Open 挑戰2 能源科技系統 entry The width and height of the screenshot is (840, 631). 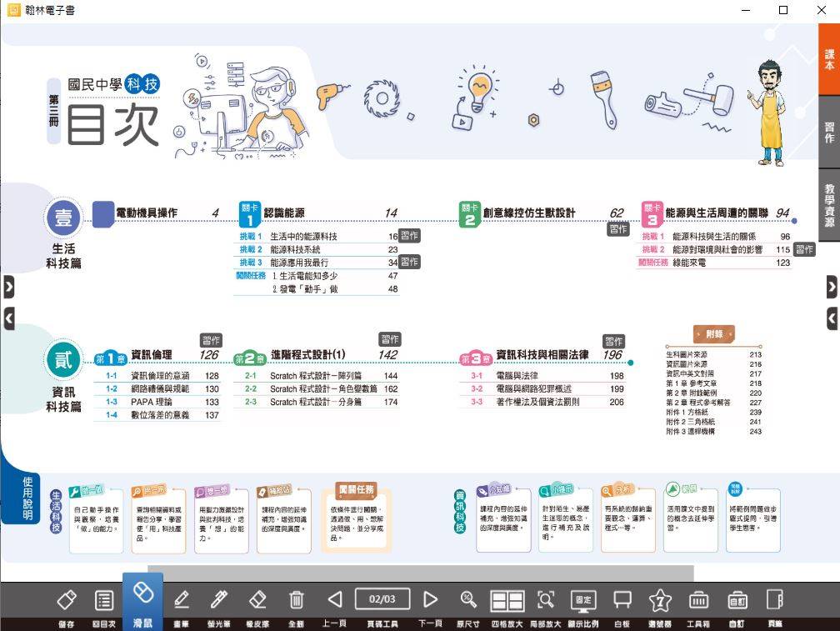pyautogui.click(x=318, y=249)
